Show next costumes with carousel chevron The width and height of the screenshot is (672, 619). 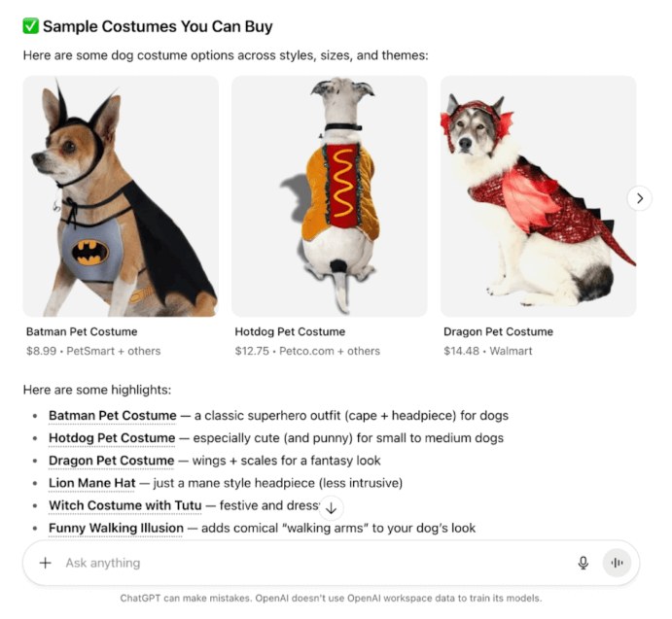point(640,198)
